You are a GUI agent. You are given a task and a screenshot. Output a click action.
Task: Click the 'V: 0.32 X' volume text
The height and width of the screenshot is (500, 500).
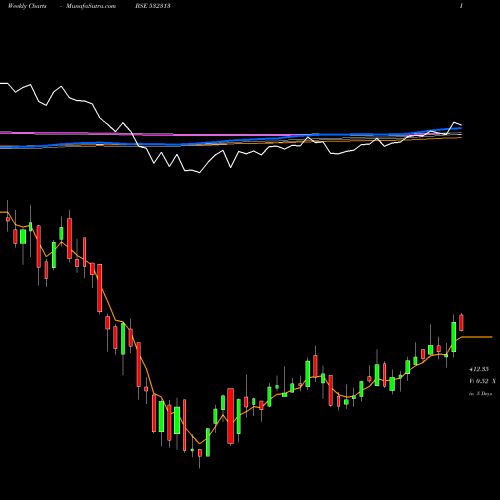(x=482, y=381)
